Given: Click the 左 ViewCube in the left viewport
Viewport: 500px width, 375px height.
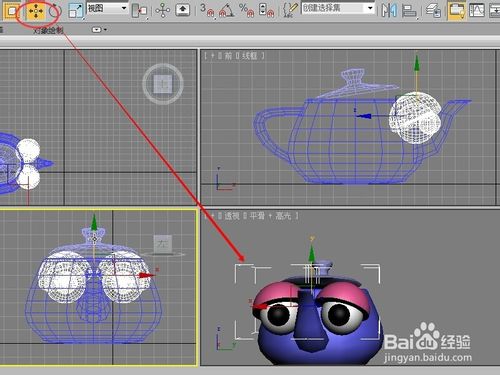Looking at the screenshot, I should [x=163, y=244].
